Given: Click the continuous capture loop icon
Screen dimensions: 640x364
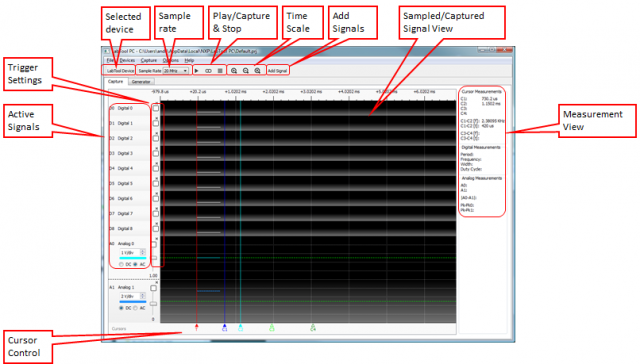Looking at the screenshot, I should click(x=208, y=71).
